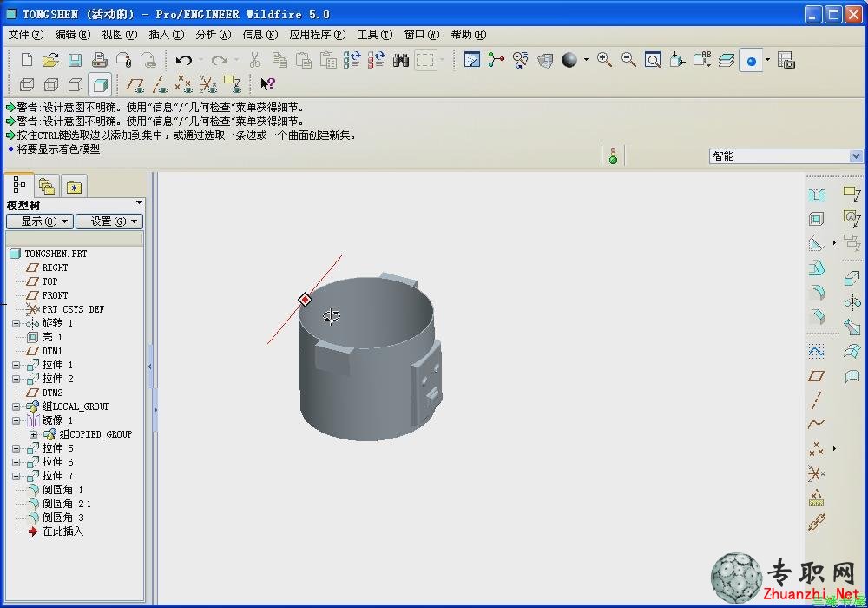
Task: Toggle datum points display
Action: (x=184, y=85)
